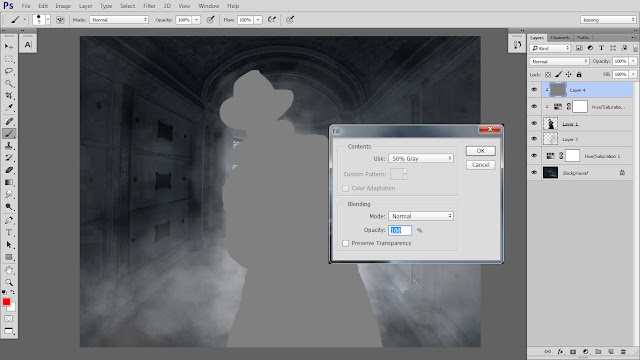640x360 pixels.
Task: Click the Fill Opacity percentage field
Action: pyautogui.click(x=400, y=230)
